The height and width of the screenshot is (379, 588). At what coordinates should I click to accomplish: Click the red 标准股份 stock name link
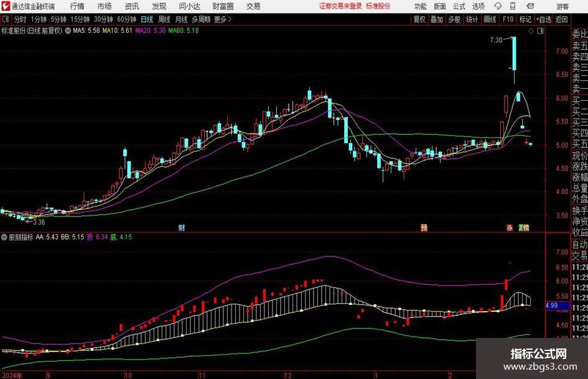pyautogui.click(x=378, y=6)
